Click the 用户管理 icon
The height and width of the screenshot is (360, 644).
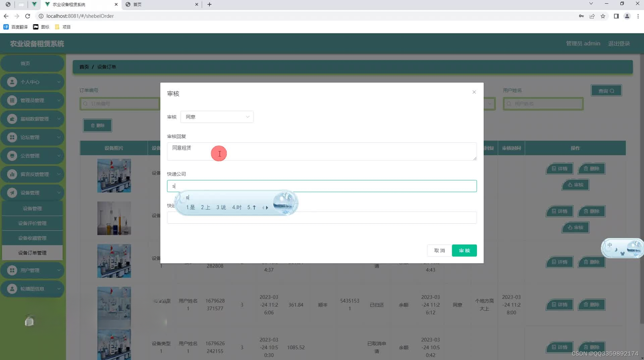tap(12, 270)
